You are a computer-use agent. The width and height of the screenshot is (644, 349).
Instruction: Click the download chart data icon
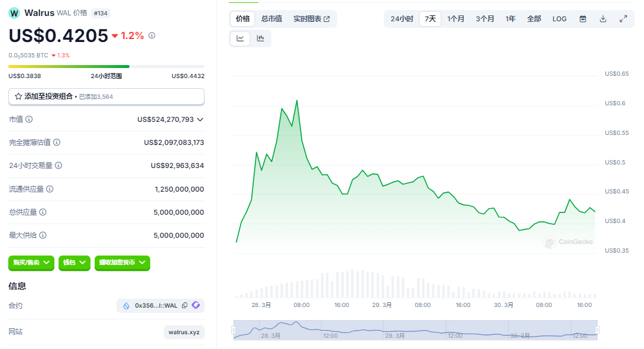tap(603, 19)
